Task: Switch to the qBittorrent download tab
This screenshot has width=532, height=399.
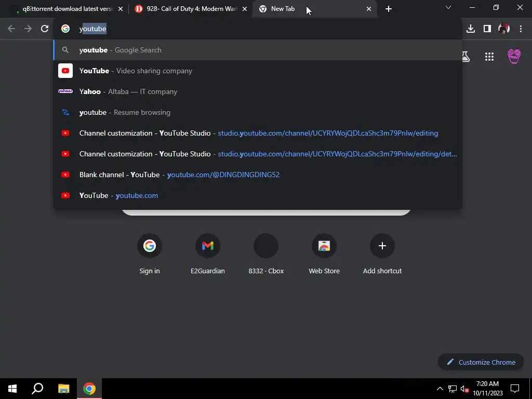Action: point(68,9)
